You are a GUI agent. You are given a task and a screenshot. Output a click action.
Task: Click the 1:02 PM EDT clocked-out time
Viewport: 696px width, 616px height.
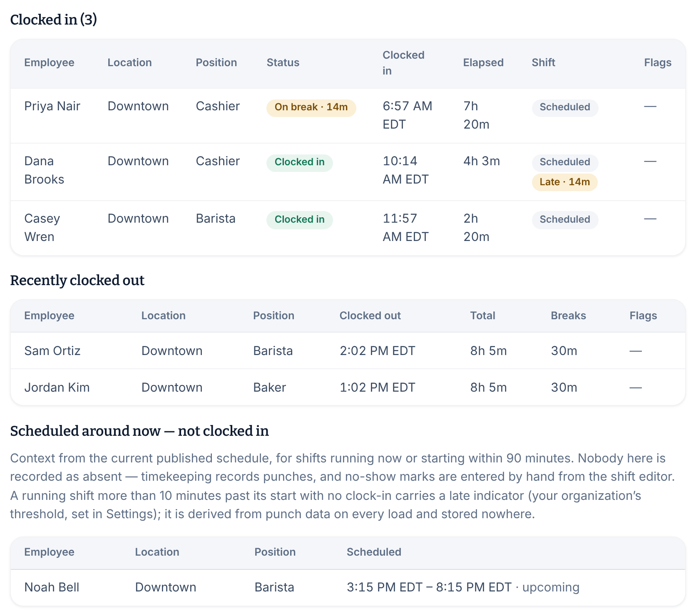pos(378,387)
